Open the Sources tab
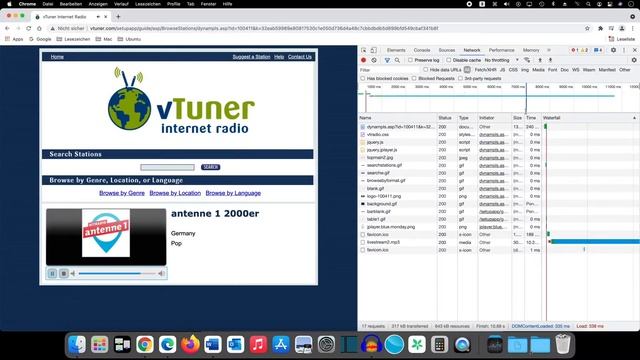This screenshot has width=640, height=360. coord(447,50)
